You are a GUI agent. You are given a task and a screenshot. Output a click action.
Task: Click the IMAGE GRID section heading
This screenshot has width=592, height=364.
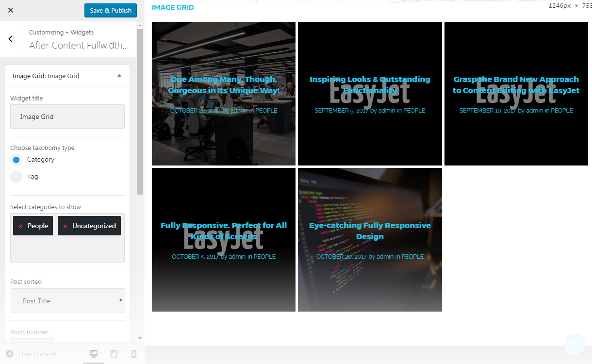coord(173,7)
